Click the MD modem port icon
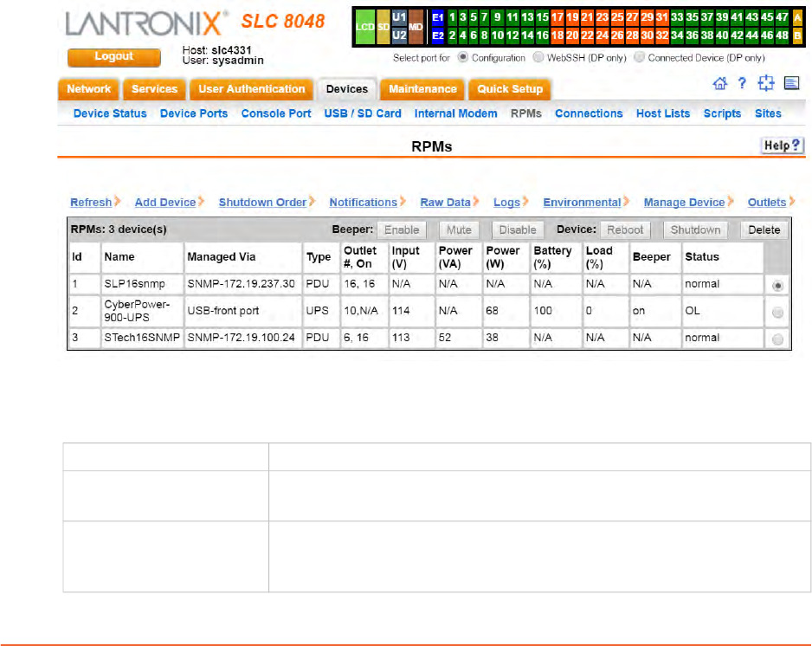Viewport: 812px width, 646px height. point(416,27)
